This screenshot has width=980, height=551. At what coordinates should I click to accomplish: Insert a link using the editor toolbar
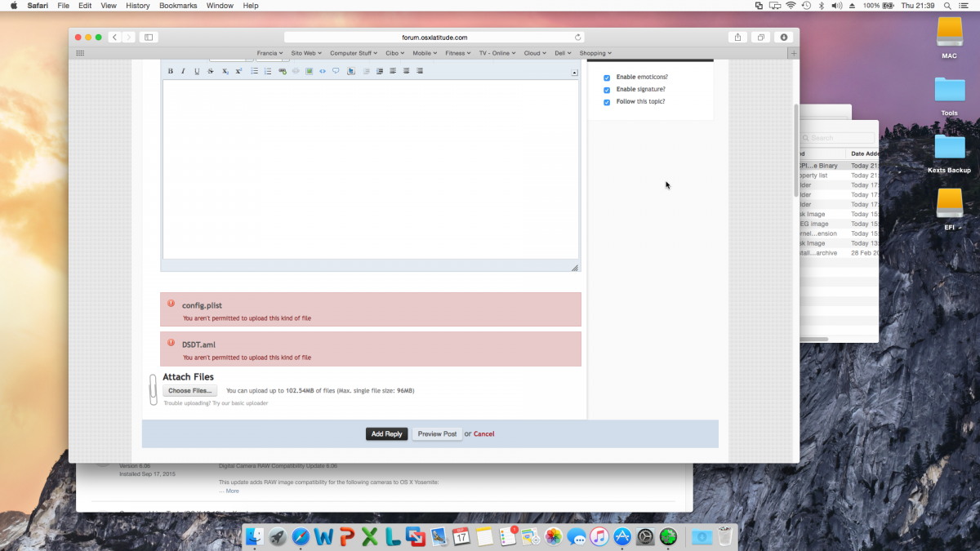(283, 71)
